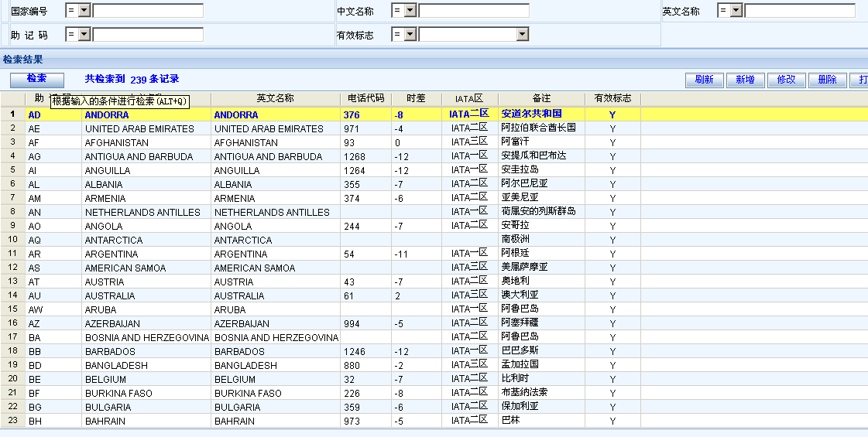
Task: Expand the 英文名称 operator dropdown
Action: click(x=736, y=11)
